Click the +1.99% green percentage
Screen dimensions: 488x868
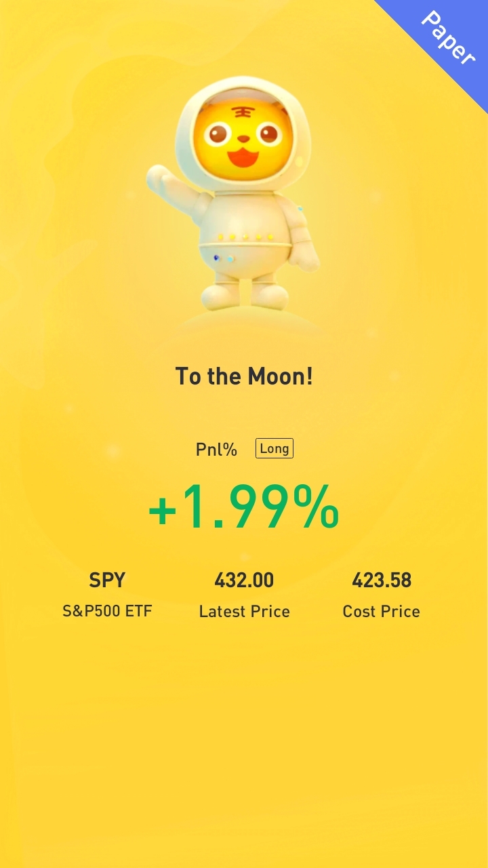point(244,507)
